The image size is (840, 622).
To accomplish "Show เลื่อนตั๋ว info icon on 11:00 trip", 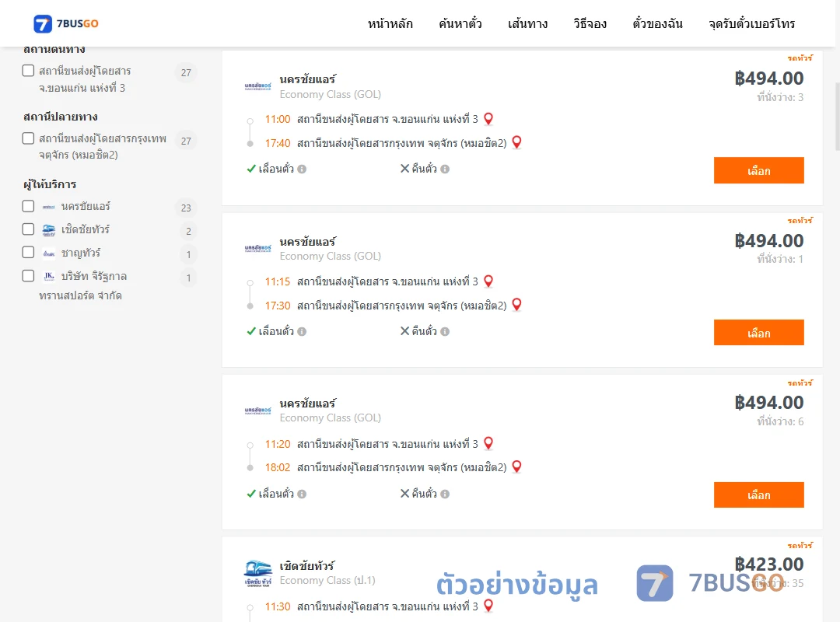I will pyautogui.click(x=302, y=169).
